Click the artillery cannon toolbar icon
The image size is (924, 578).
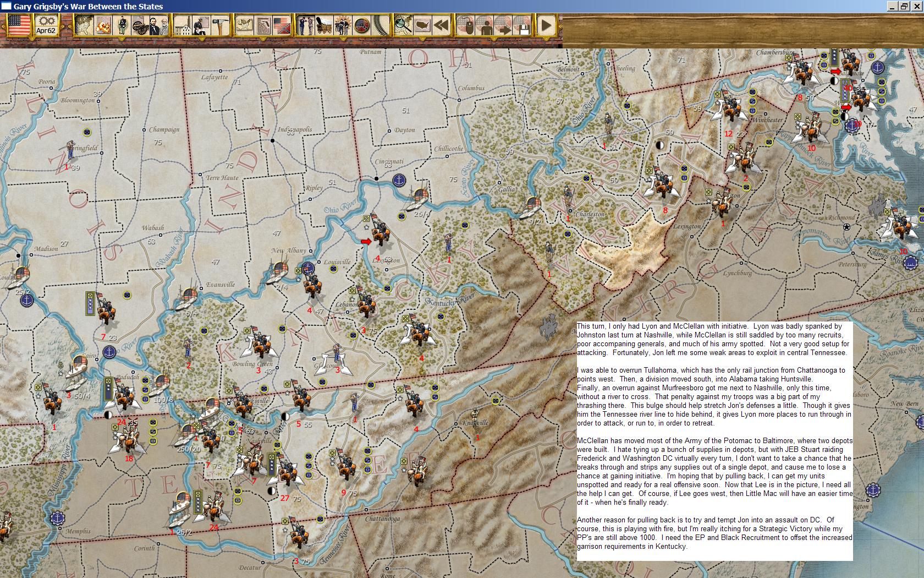[140, 25]
